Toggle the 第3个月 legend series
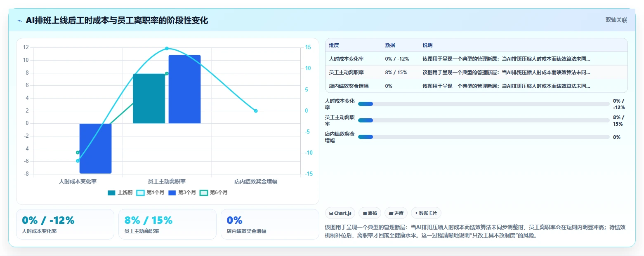 pyautogui.click(x=182, y=193)
